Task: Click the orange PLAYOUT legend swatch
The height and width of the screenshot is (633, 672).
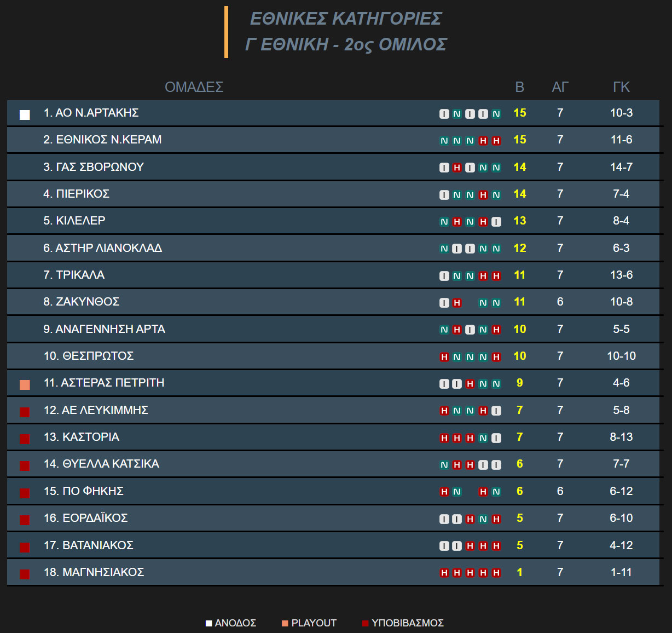Action: click(285, 624)
